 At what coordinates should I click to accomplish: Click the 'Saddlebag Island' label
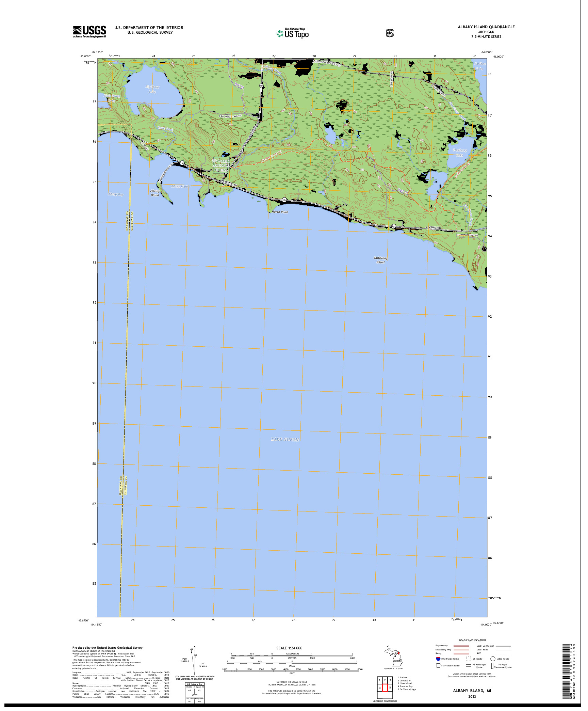[x=380, y=260]
